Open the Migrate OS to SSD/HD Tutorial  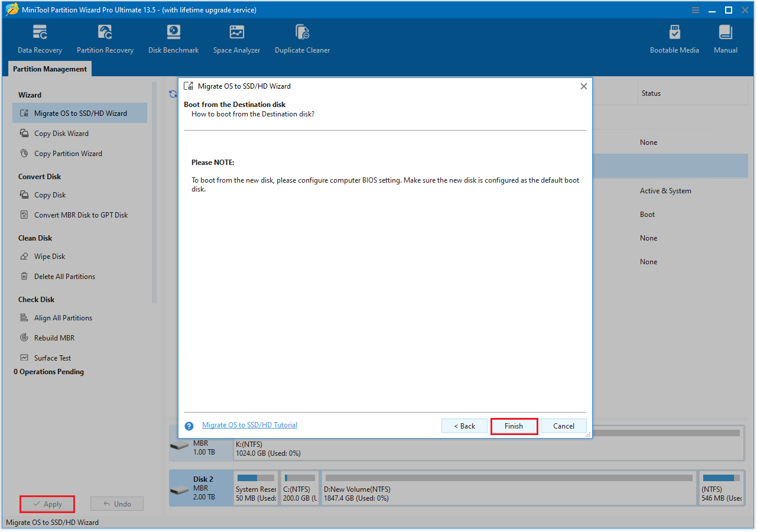click(x=249, y=424)
